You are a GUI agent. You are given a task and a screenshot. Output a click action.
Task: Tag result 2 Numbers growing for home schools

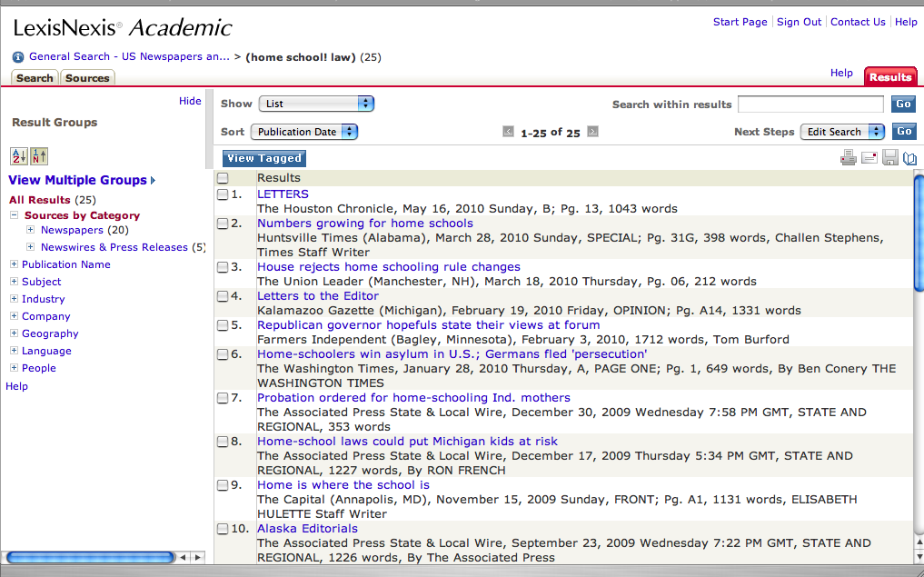(x=223, y=224)
